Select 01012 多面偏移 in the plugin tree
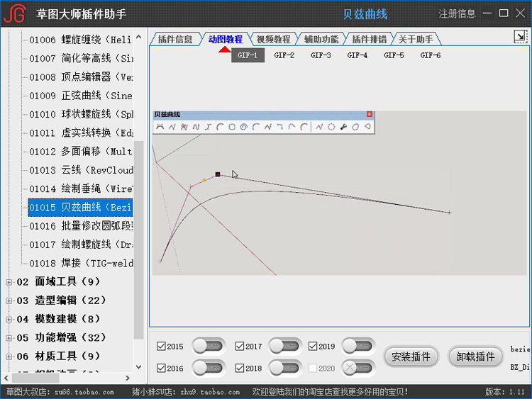Screen dimensions: 532x399 [80, 152]
